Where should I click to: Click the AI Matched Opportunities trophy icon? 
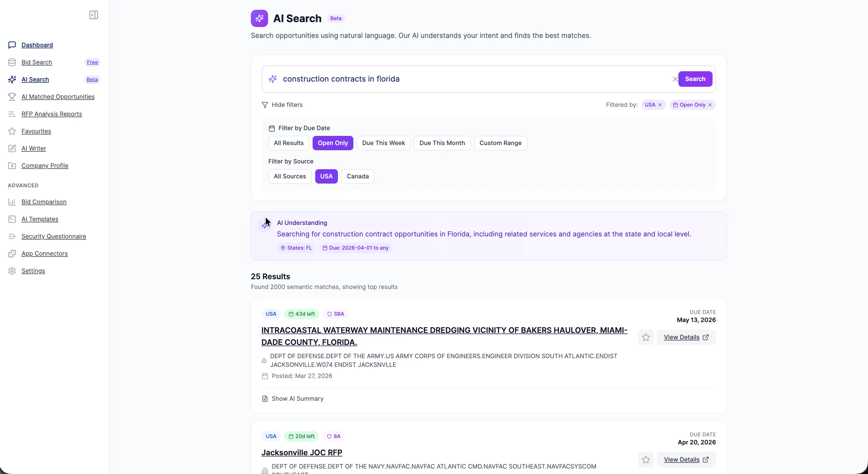coord(12,97)
